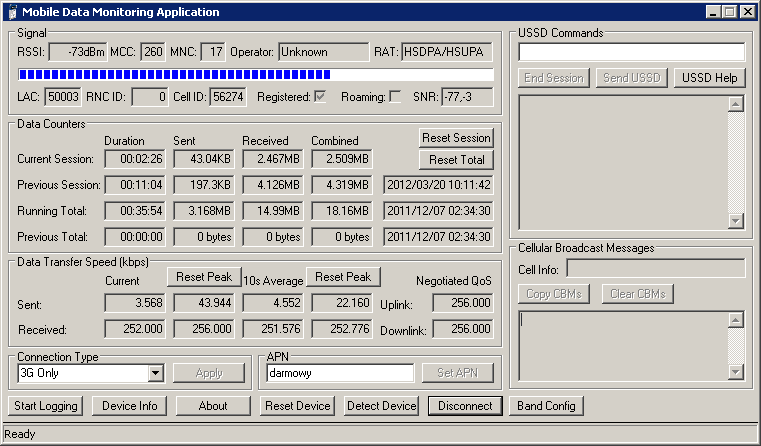This screenshot has width=761, height=446.
Task: Reset the 10s Average peak
Action: coord(342,277)
